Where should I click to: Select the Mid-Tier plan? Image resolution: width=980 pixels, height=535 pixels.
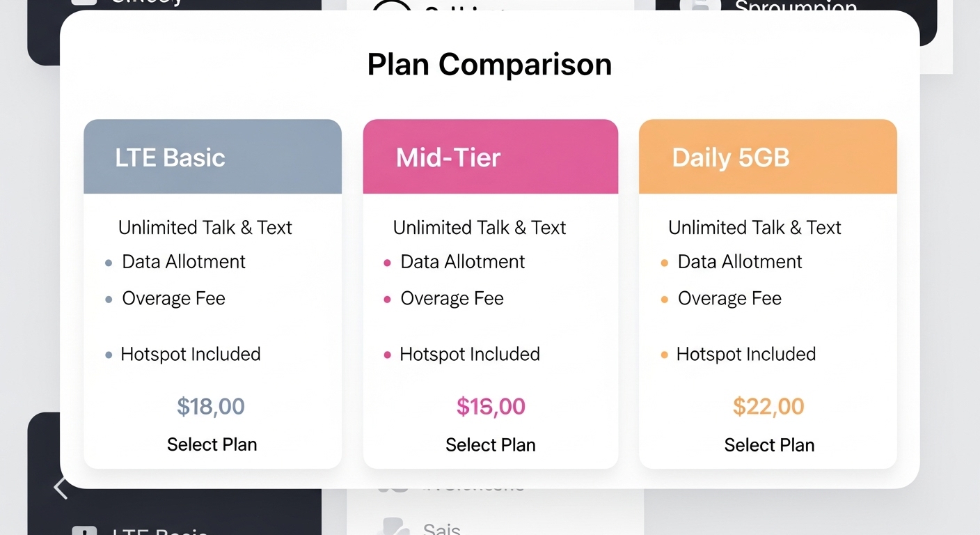[x=491, y=444]
